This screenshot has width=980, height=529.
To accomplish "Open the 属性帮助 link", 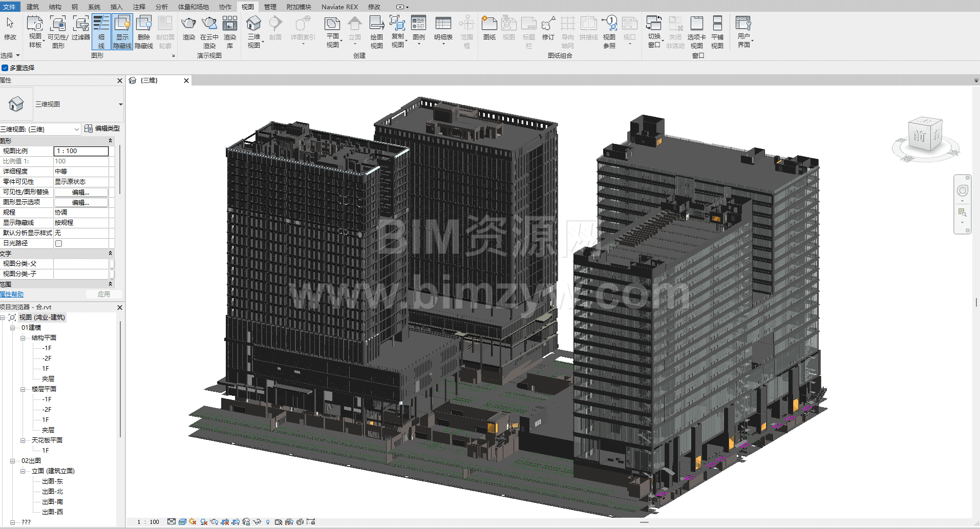I will pos(12,294).
